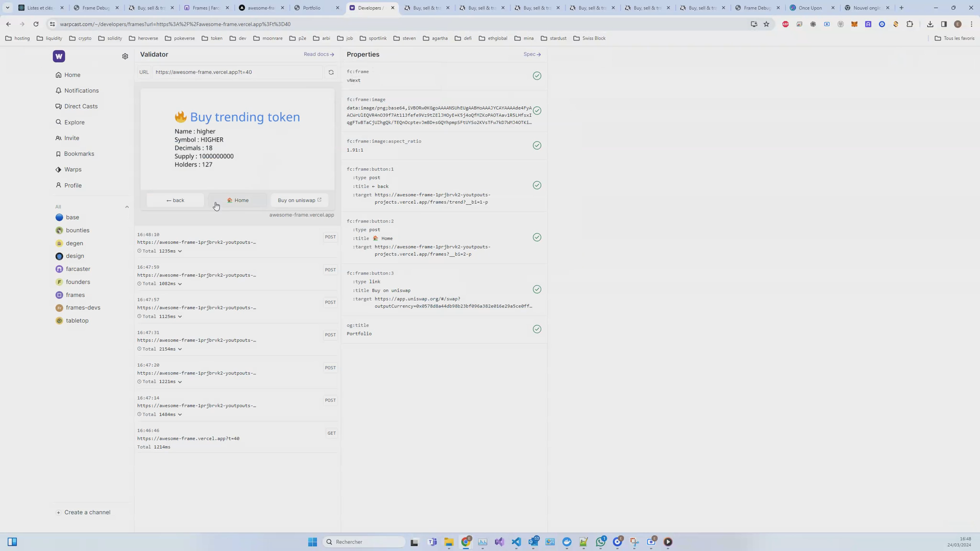Open browser downloads

930,24
